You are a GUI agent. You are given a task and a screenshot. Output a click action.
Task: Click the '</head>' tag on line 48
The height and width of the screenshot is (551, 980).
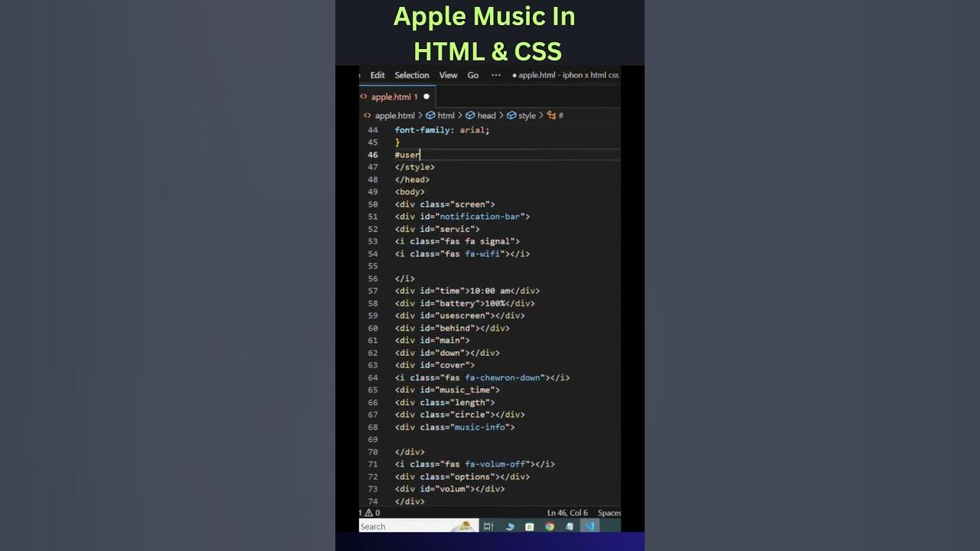413,180
